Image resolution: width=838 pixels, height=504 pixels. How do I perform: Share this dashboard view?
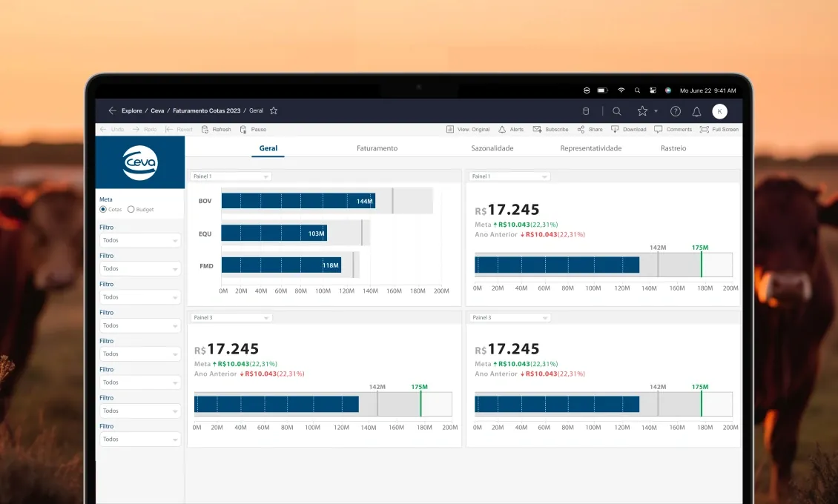click(590, 129)
